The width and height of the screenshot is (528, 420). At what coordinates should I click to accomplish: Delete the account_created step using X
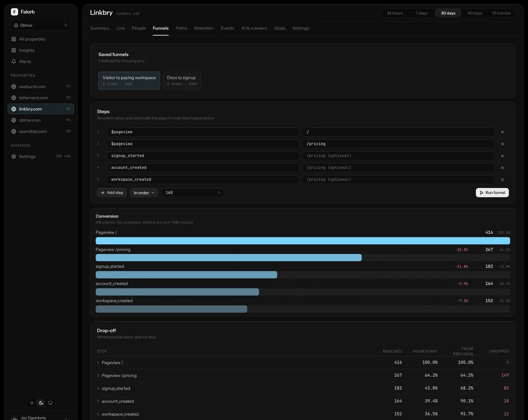(x=502, y=168)
